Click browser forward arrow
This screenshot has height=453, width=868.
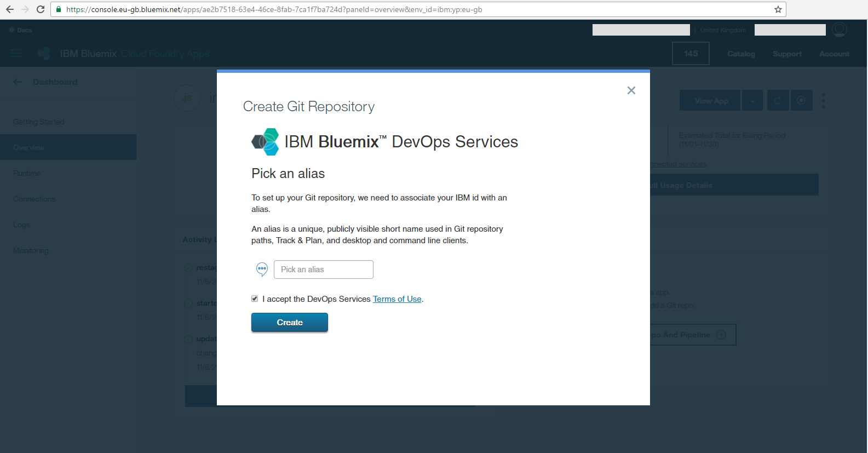[x=25, y=9]
